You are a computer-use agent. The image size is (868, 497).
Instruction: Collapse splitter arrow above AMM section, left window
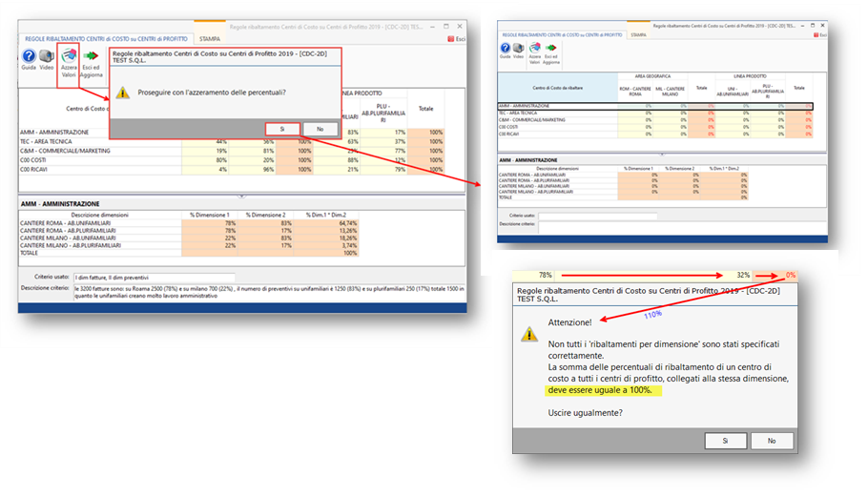pyautogui.click(x=241, y=196)
